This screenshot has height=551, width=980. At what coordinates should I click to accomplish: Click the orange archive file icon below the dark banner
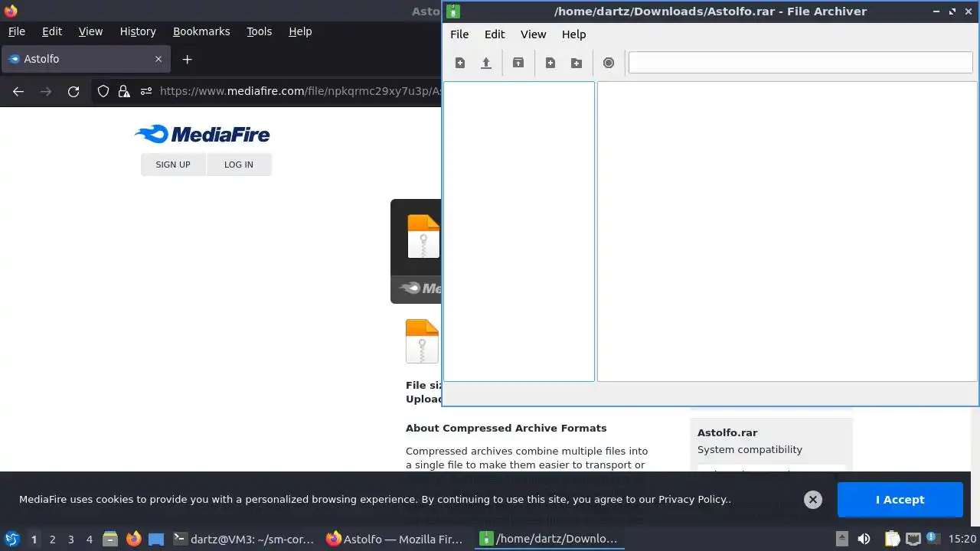click(x=422, y=341)
